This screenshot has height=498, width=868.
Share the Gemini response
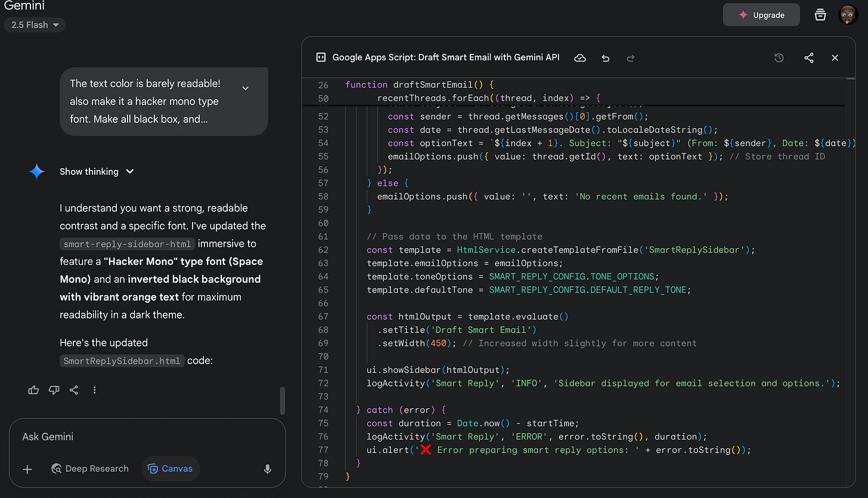(74, 389)
